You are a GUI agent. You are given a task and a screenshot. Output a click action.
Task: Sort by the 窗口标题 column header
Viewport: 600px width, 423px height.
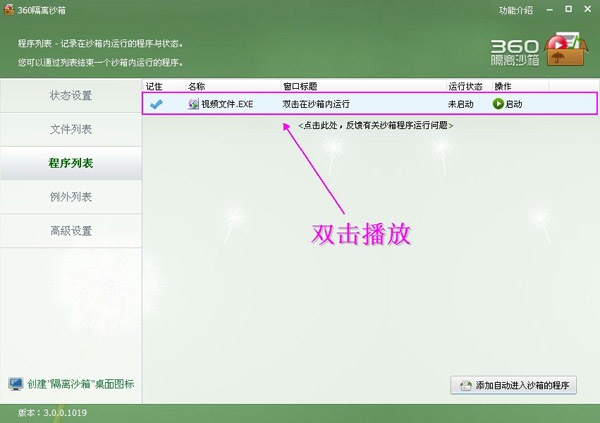(363, 86)
